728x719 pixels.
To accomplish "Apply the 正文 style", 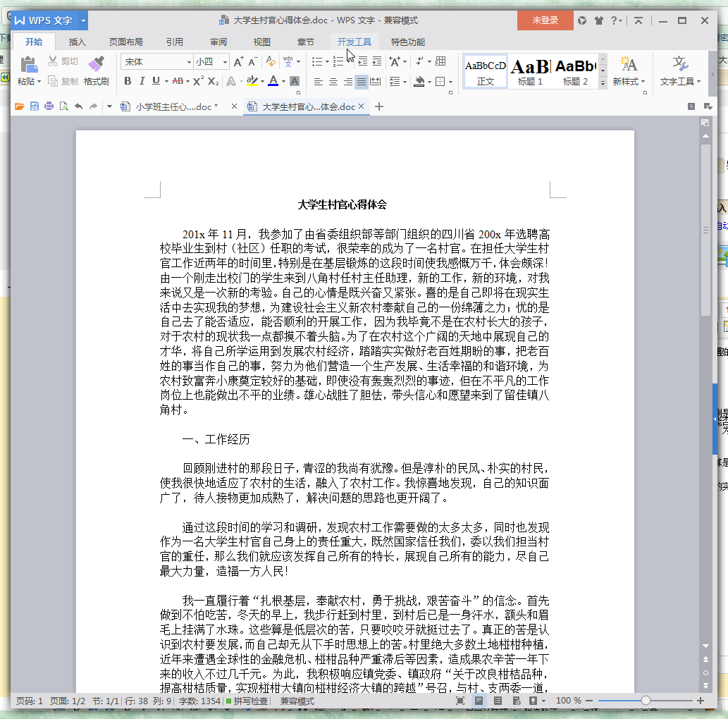I will point(485,72).
